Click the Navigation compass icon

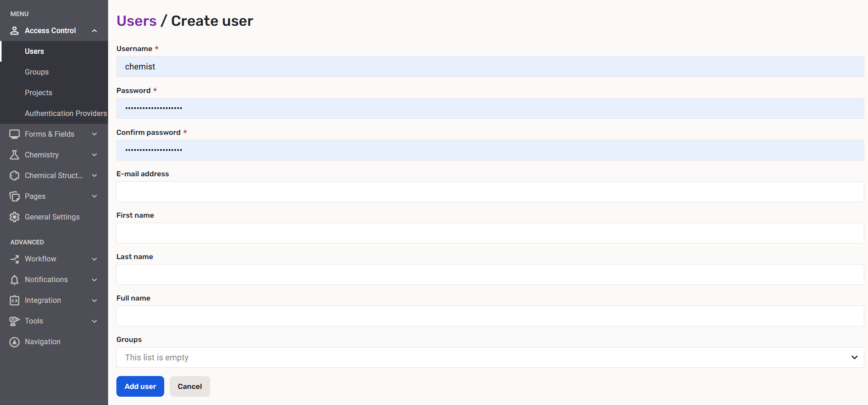click(14, 341)
